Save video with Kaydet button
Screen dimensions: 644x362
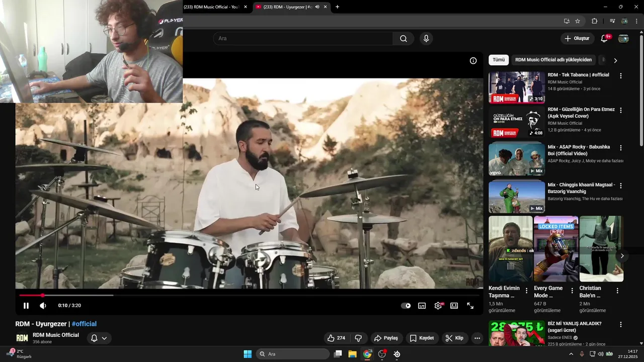(x=422, y=338)
